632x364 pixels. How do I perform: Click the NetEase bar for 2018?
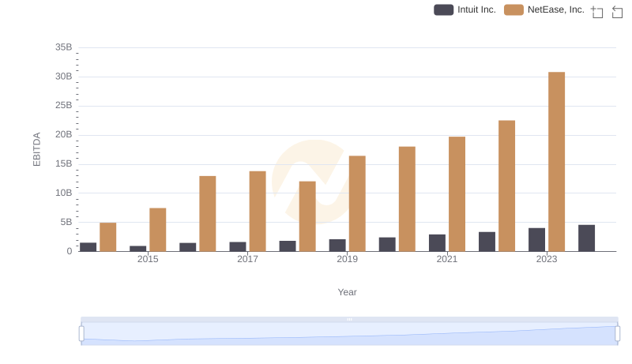pos(307,216)
